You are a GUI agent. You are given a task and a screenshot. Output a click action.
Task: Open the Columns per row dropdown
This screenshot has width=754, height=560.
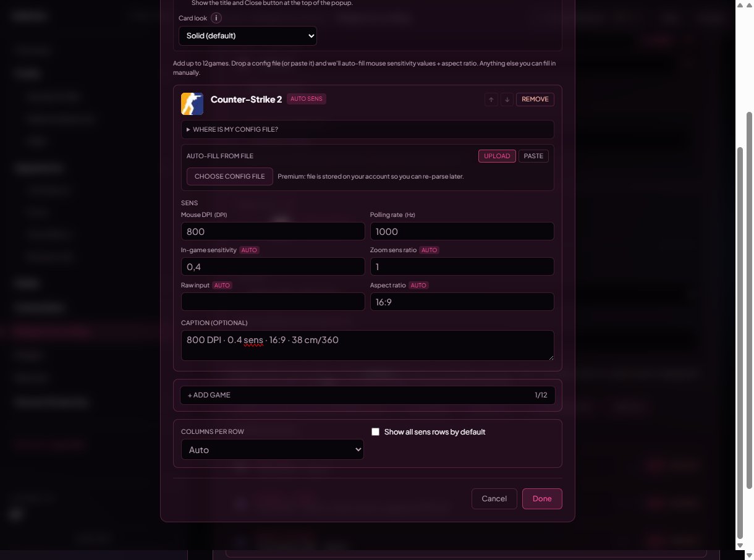coord(273,449)
